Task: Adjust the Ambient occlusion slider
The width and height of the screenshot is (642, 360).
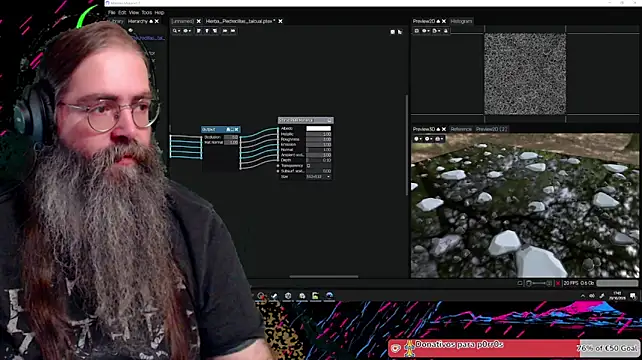Action: tap(319, 155)
